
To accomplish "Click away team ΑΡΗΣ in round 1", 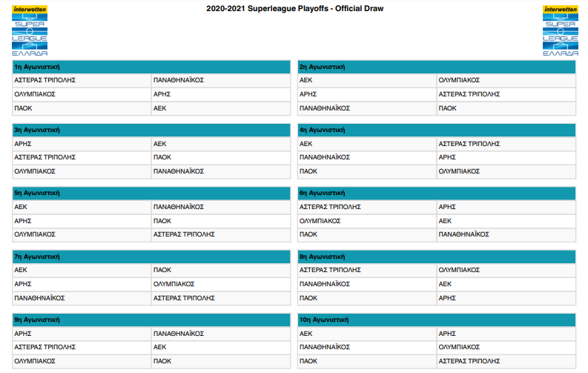I will point(162,94).
